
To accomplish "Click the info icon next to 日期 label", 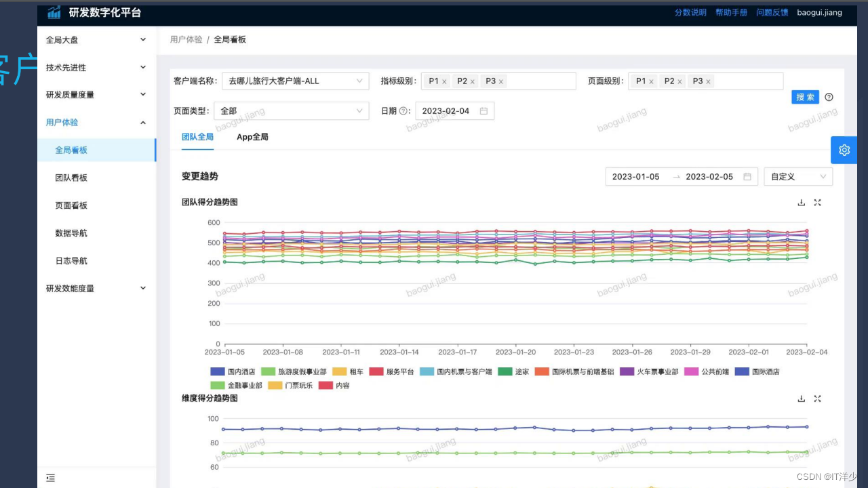I will (x=403, y=111).
